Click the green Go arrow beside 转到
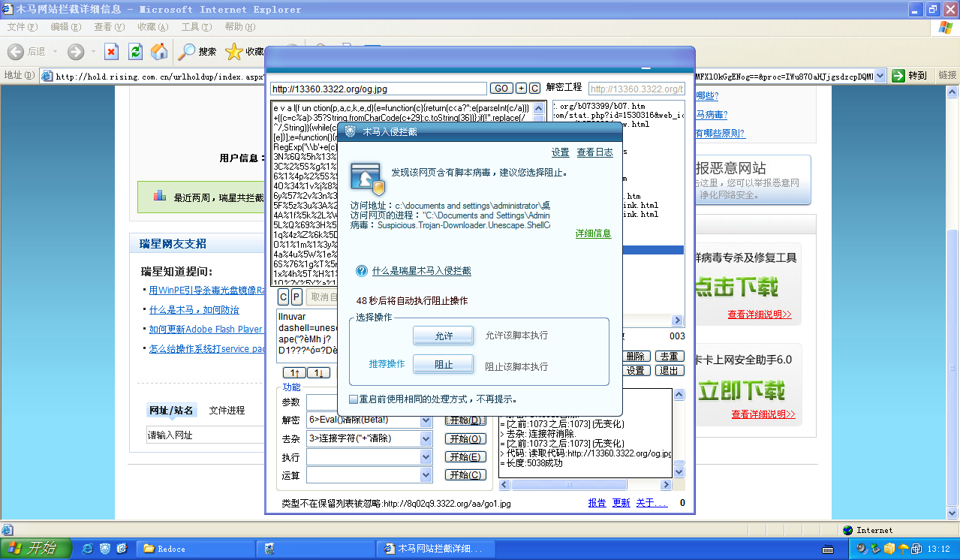Image resolution: width=960 pixels, height=560 pixels. coord(899,76)
